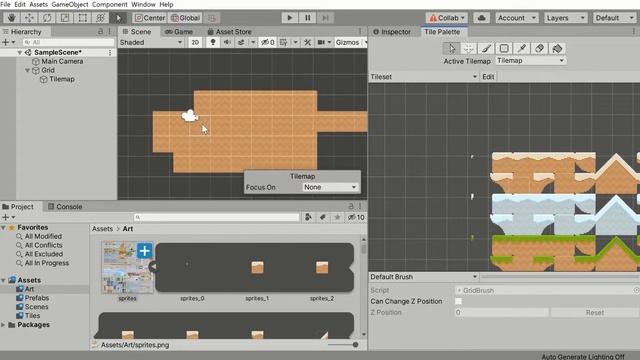
Task: Select the Rotate tool
Action: 47,18
